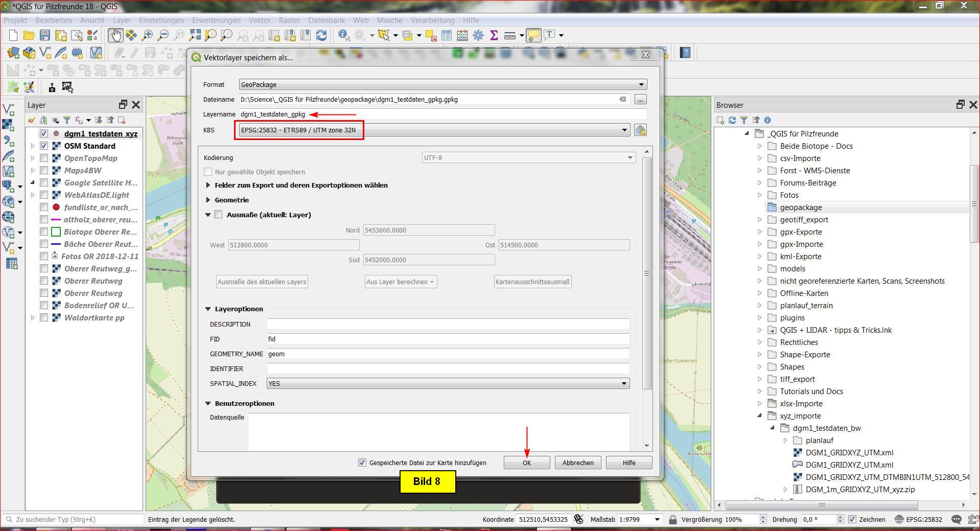The image size is (980, 531).
Task: Click the PostGIS elephant add-layer icon
Action: [8, 186]
